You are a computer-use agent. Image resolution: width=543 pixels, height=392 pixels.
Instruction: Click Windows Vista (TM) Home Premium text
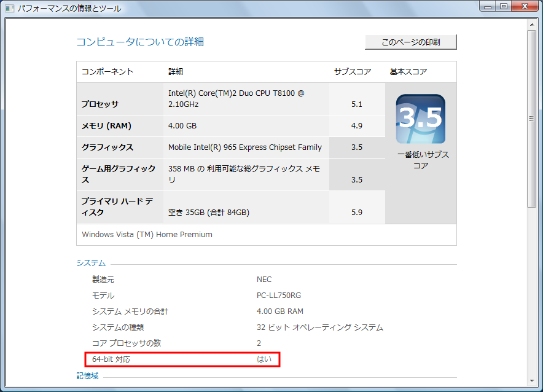147,235
